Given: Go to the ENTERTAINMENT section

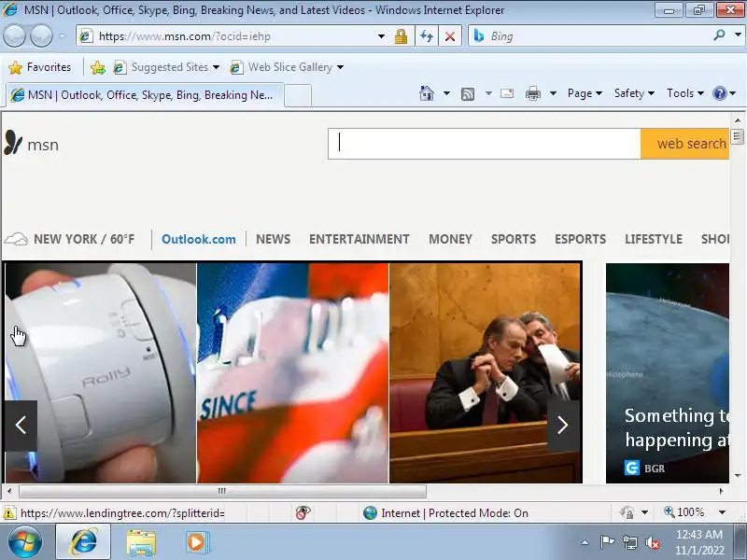Looking at the screenshot, I should tap(359, 239).
